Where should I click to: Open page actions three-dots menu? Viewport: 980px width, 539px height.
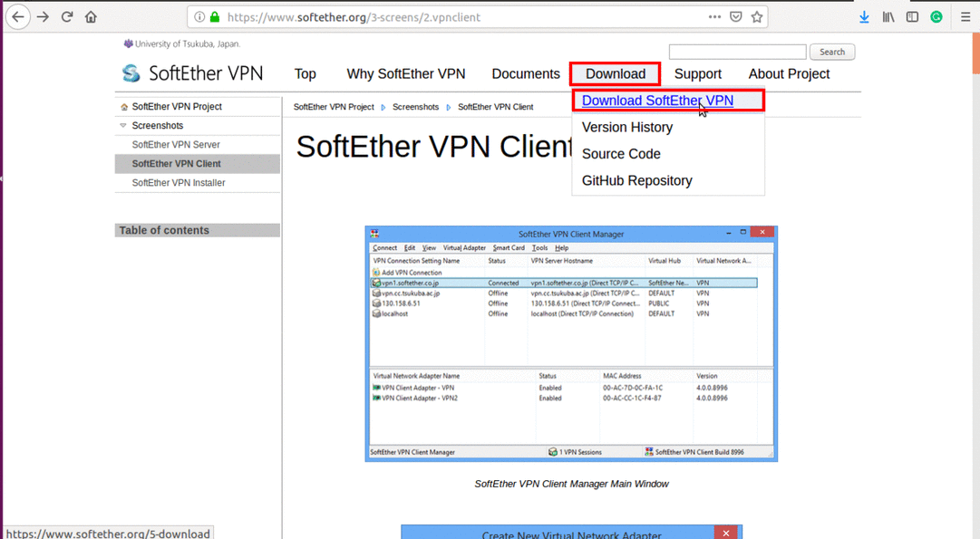tap(714, 17)
